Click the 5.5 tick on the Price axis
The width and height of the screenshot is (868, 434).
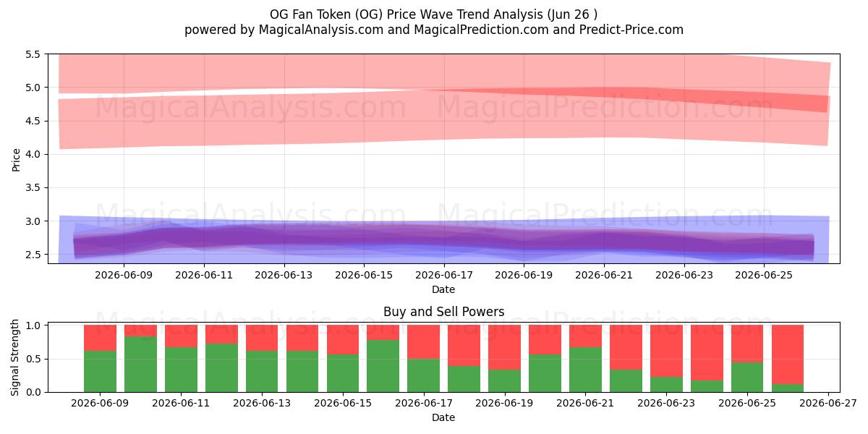(32, 54)
